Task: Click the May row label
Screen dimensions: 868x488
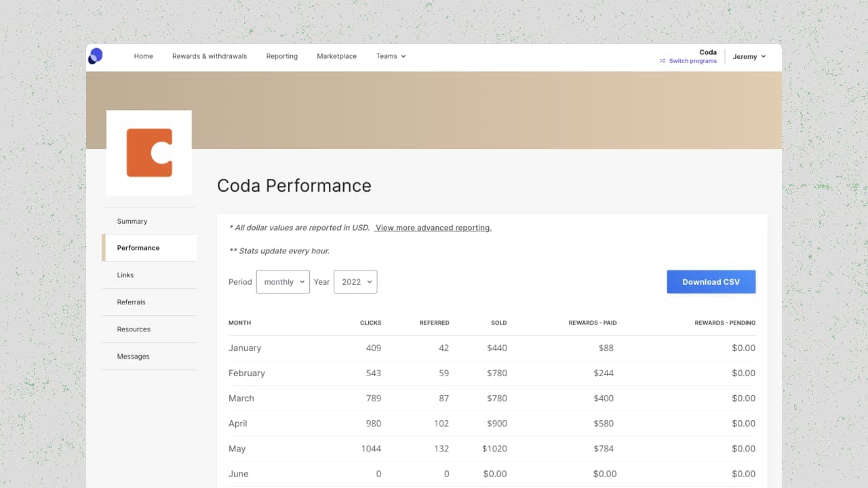Action: click(x=237, y=449)
